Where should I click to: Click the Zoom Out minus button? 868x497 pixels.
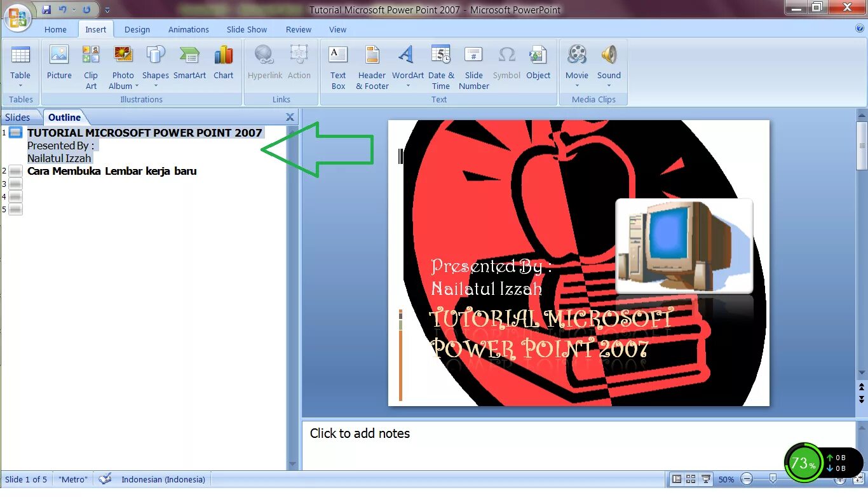tap(747, 479)
